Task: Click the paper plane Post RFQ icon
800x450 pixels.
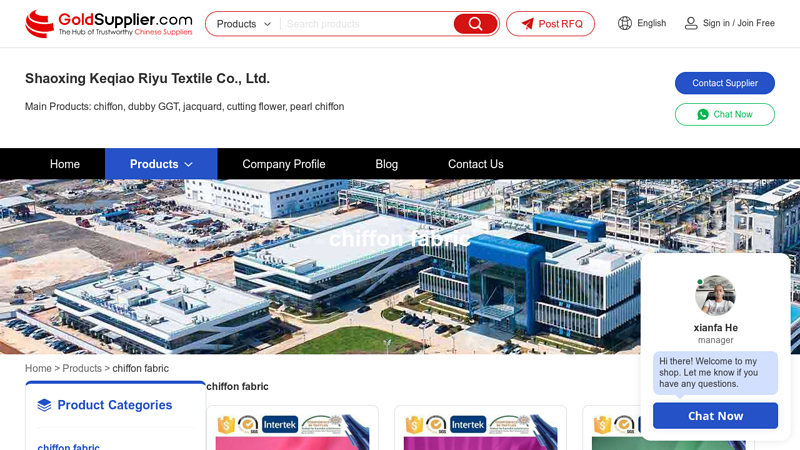Action: coord(527,24)
